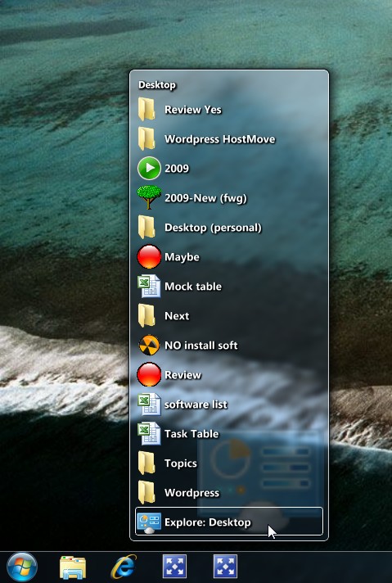392x583 pixels.
Task: Select Explore: Desktop
Action: click(229, 522)
